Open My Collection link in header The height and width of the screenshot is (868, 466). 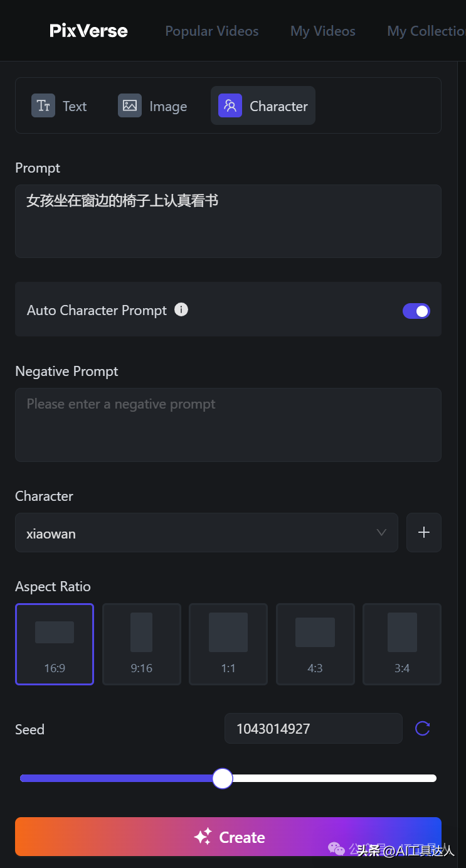click(426, 31)
